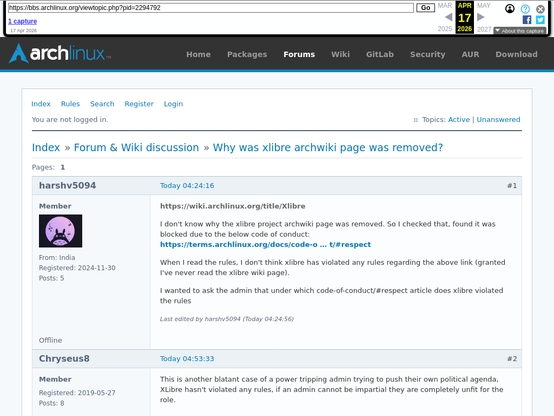Screen dimensions: 554x416
Task: Open the Wiki nav item
Action: (340, 54)
